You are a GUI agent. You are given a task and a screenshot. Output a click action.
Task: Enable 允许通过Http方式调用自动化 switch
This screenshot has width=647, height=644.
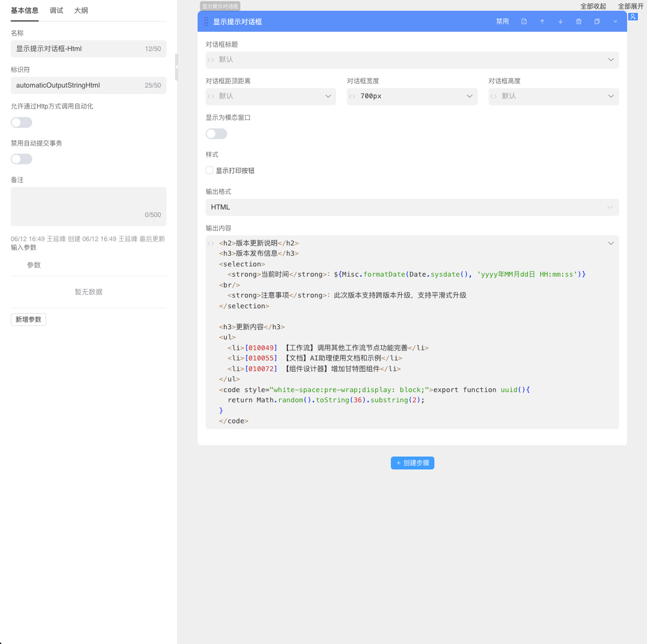click(21, 122)
